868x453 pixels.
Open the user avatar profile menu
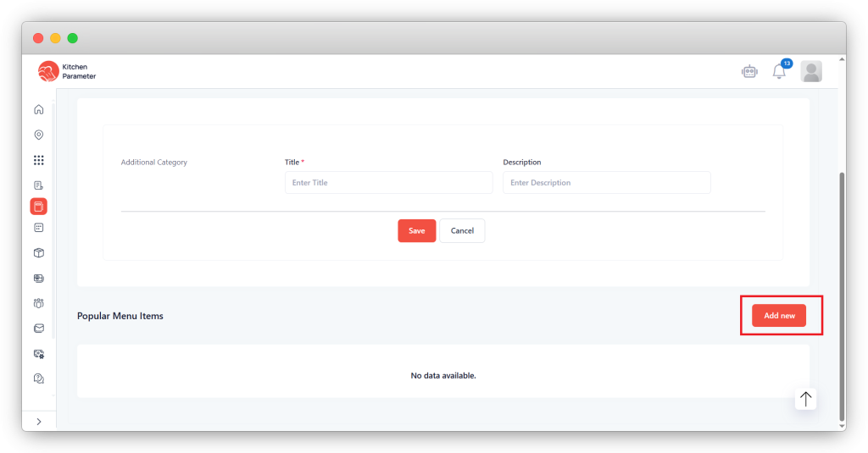[811, 72]
